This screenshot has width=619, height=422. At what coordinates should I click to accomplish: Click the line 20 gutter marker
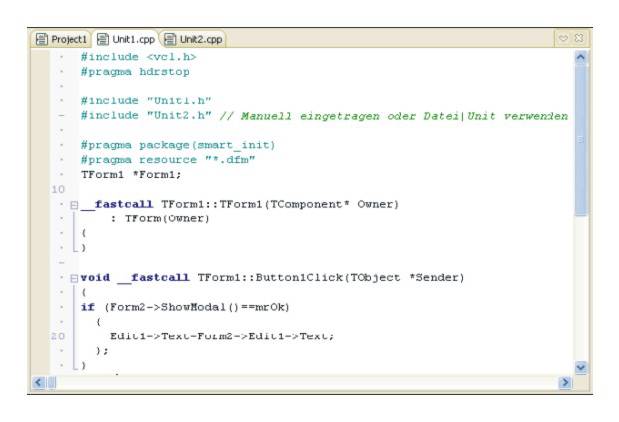[58, 336]
